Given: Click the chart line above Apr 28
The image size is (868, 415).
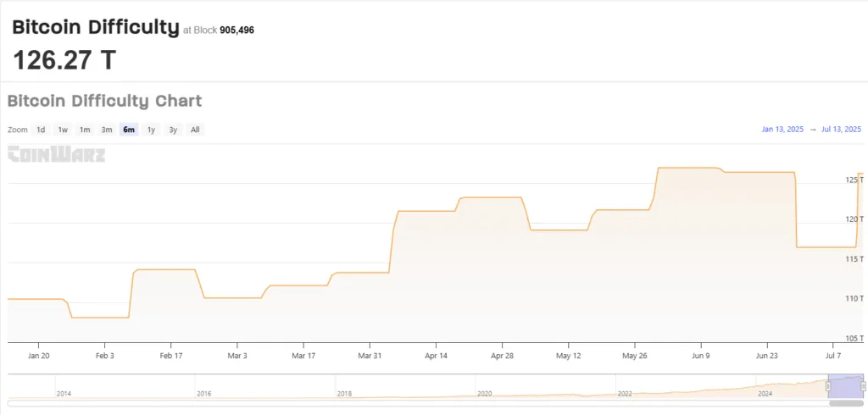Looking at the screenshot, I should click(503, 197).
